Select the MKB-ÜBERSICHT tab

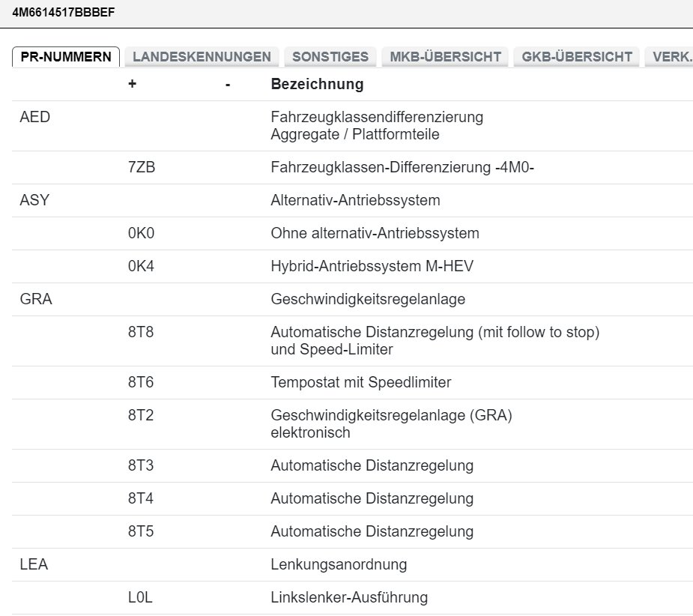[x=445, y=57]
